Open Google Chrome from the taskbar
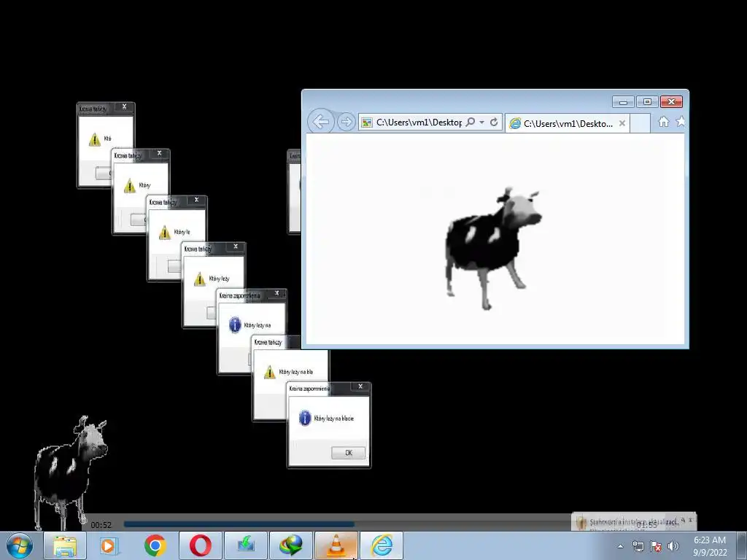The height and width of the screenshot is (560, 747). coord(155,545)
